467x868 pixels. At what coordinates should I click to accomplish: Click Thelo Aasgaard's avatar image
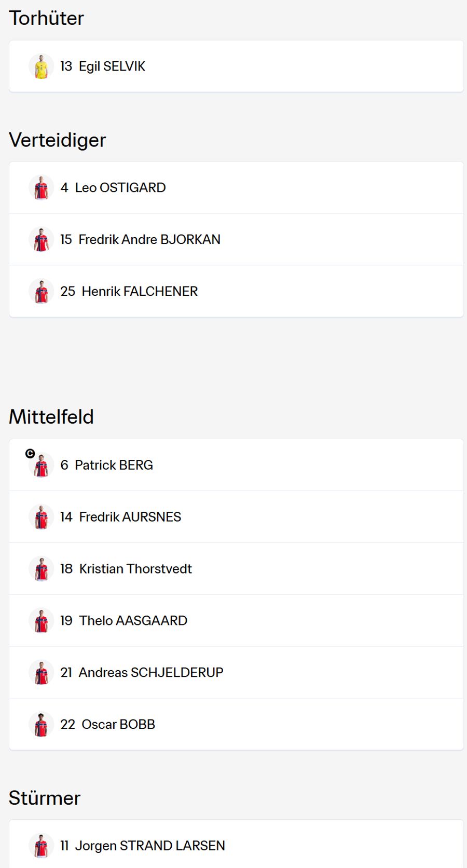pyautogui.click(x=42, y=620)
